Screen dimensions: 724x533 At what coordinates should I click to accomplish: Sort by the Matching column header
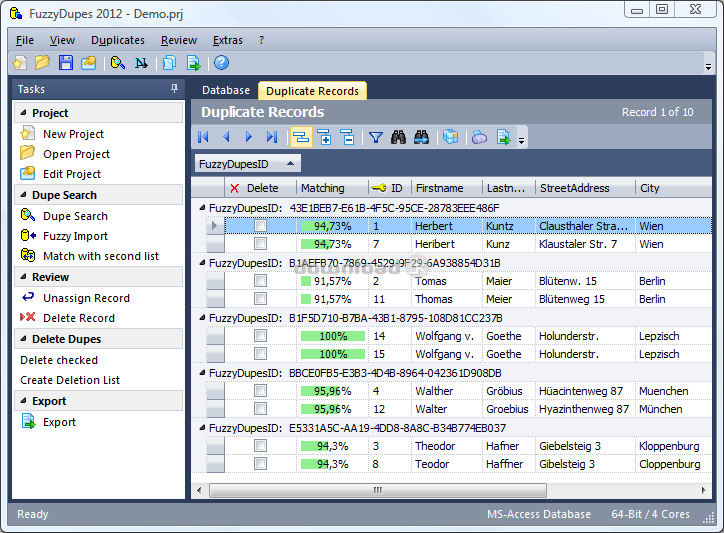point(332,188)
